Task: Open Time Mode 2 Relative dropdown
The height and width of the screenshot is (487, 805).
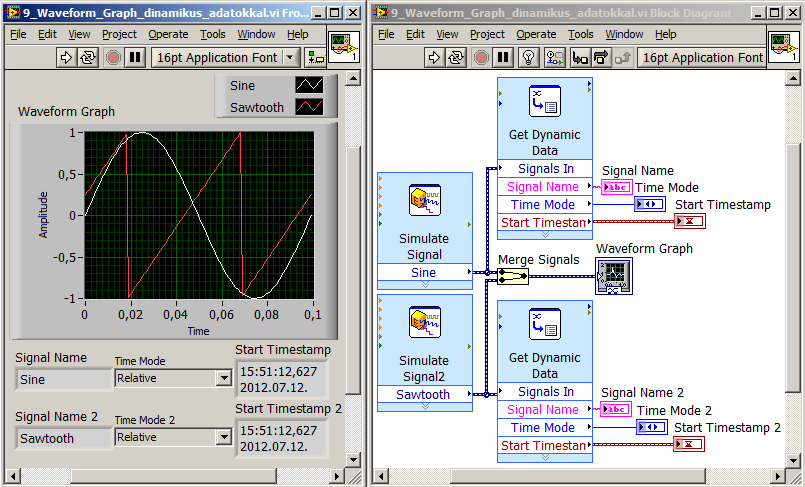Action: tap(224, 437)
